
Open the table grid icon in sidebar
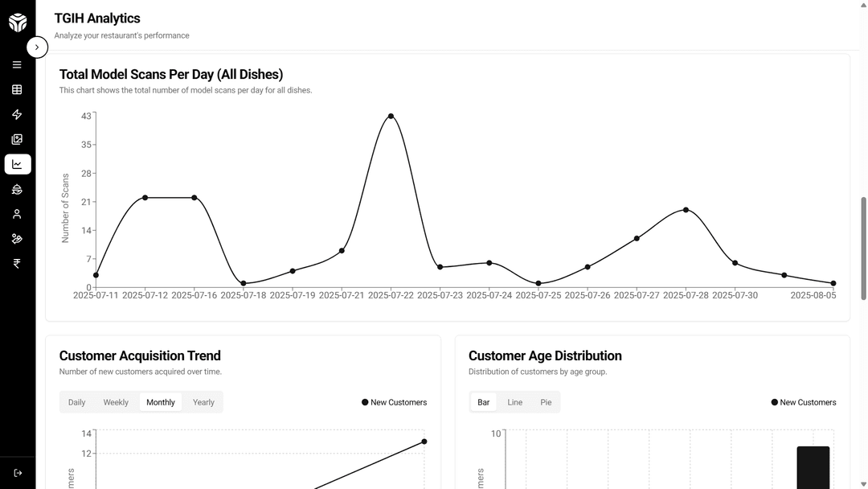click(17, 90)
